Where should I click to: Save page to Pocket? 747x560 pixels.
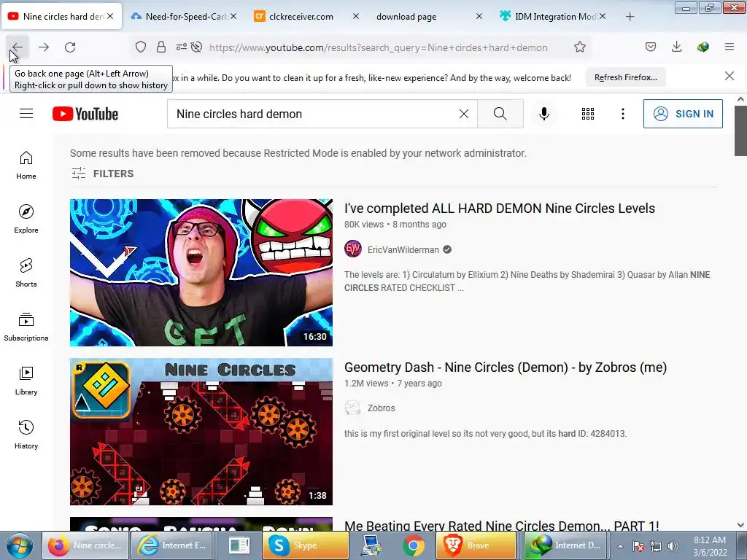coord(650,47)
